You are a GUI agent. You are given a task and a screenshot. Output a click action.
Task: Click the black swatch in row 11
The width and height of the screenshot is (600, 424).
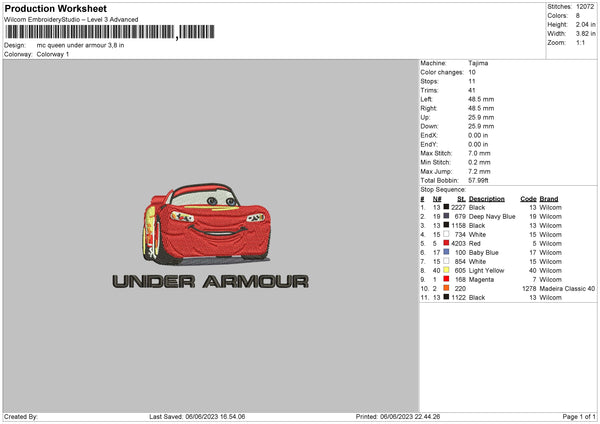click(446, 297)
